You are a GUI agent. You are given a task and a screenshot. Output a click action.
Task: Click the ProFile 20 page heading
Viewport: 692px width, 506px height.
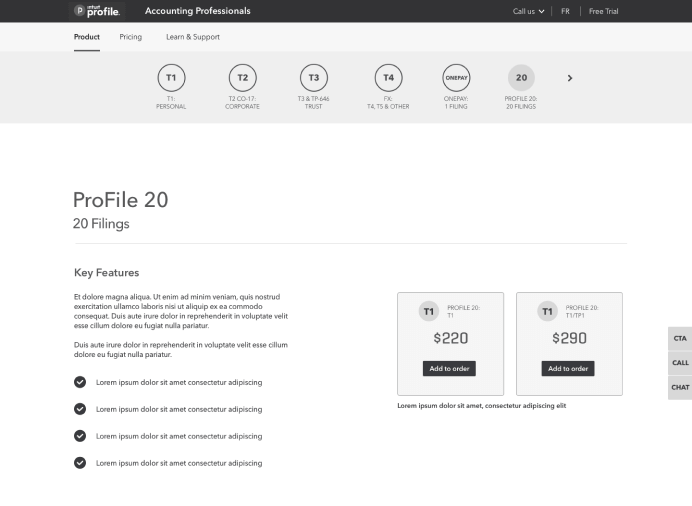[120, 200]
